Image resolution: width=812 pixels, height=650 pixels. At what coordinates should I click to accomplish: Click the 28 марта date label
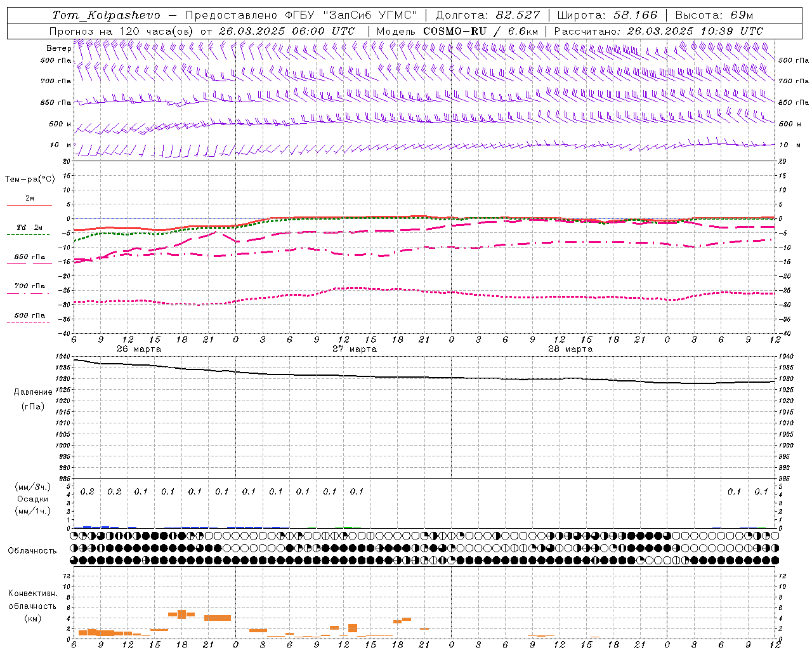coord(570,349)
